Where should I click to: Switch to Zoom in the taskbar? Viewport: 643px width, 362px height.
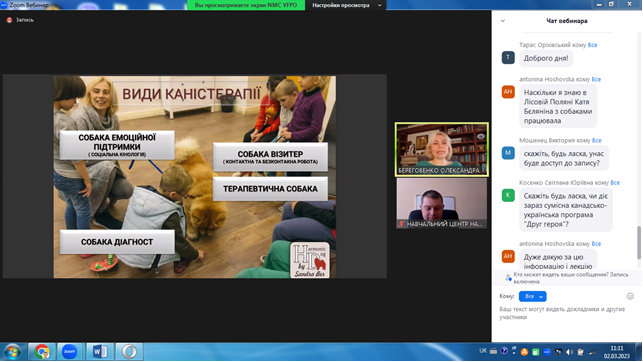click(x=69, y=352)
